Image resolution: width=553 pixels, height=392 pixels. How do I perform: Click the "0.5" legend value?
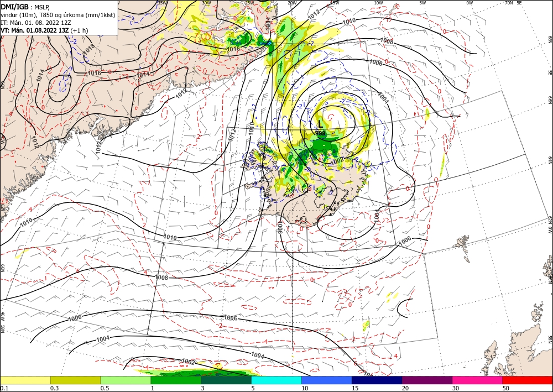click(105, 388)
